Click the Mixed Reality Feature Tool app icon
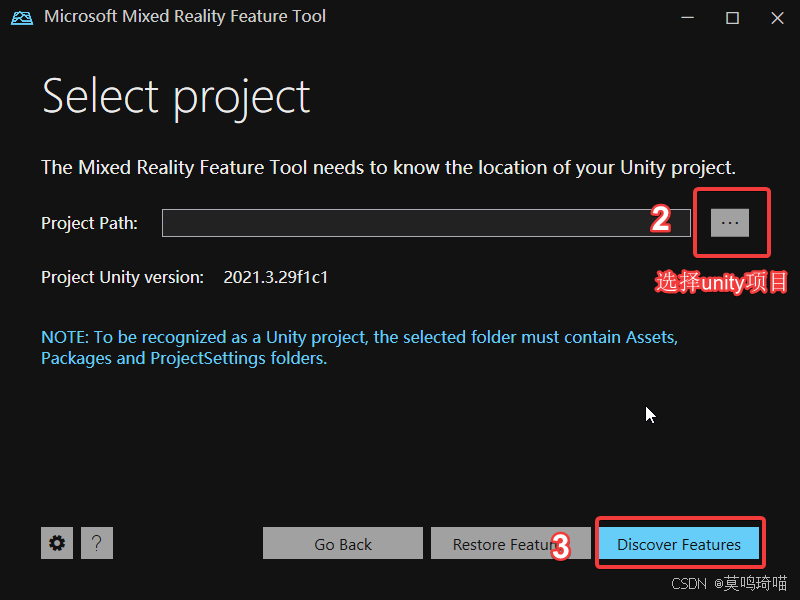Viewport: 800px width, 600px height. point(21,18)
